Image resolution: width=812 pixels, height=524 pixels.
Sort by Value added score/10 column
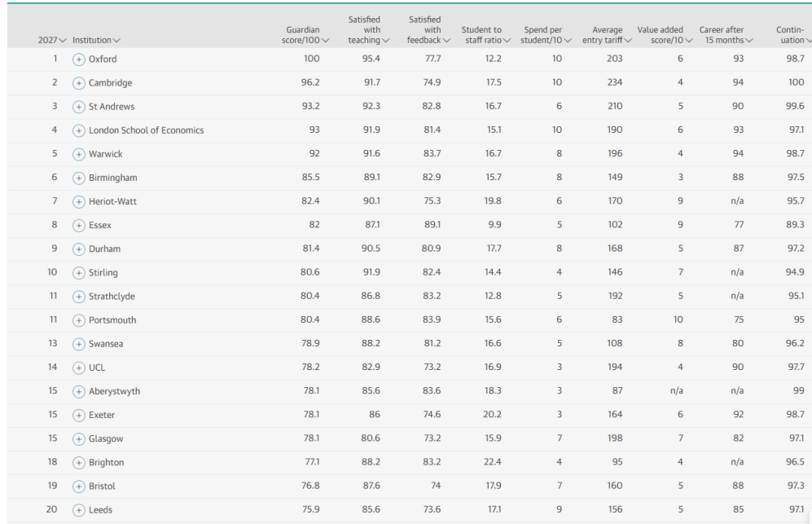[665, 35]
